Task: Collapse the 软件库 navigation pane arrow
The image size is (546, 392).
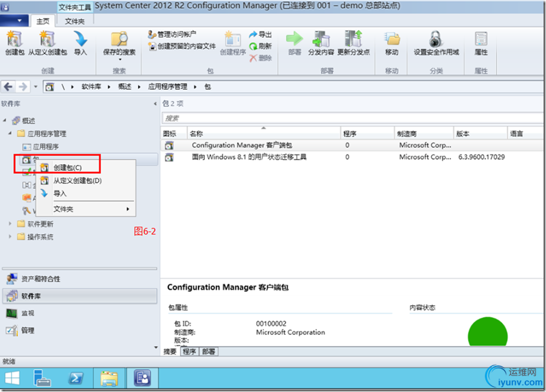Action: (155, 104)
